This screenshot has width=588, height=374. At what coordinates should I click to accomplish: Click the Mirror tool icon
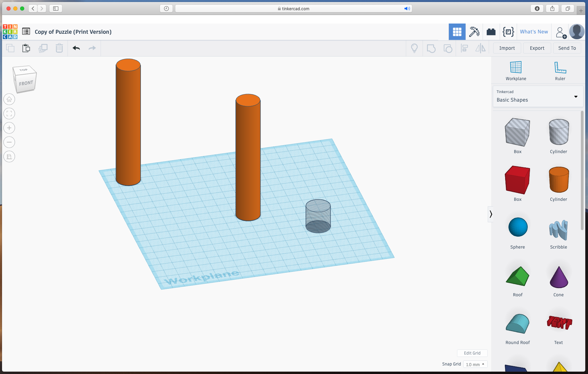481,48
